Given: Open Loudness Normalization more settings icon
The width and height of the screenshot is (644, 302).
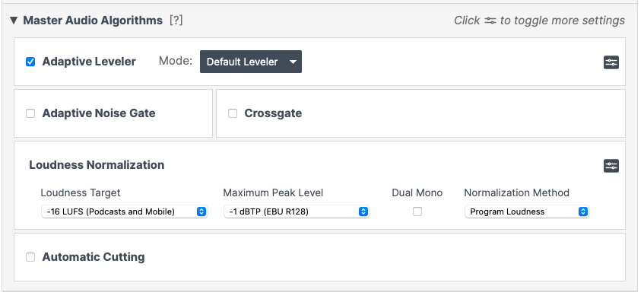Looking at the screenshot, I should 611,166.
